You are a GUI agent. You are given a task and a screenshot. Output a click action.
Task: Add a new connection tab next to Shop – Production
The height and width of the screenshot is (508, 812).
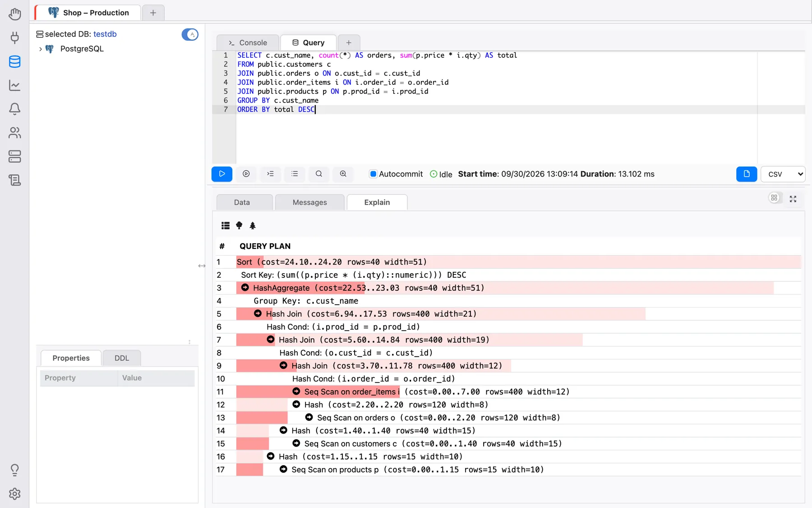(153, 13)
